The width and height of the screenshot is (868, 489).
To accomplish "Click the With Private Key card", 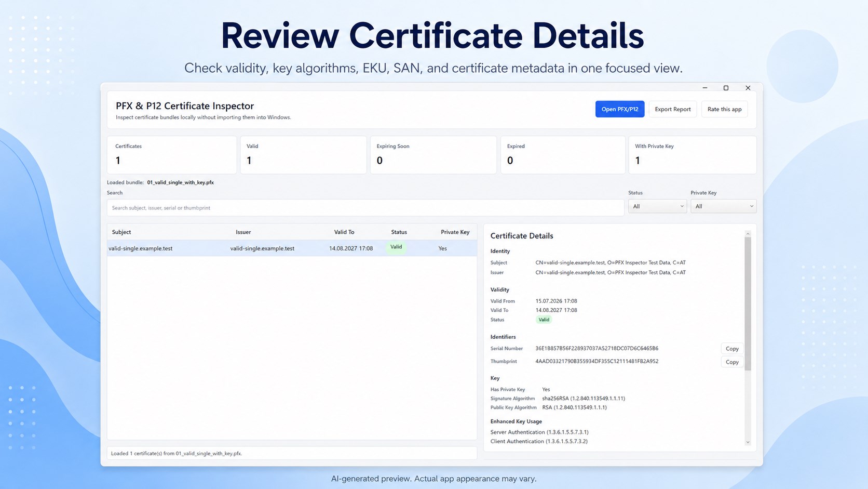I will [693, 155].
